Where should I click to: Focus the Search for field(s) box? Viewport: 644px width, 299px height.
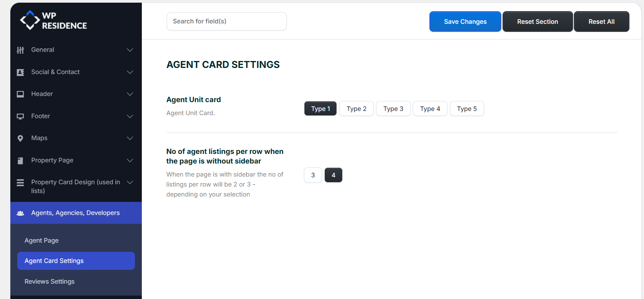pyautogui.click(x=226, y=21)
